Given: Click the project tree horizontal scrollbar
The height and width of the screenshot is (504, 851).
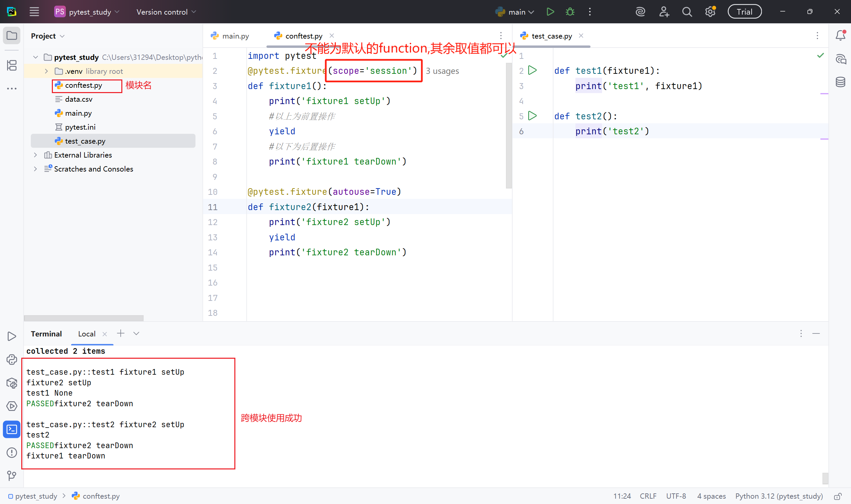Looking at the screenshot, I should tap(84, 318).
